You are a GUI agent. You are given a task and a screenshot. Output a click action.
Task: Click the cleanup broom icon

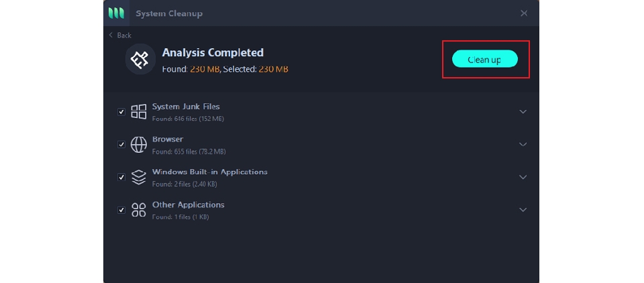click(140, 60)
